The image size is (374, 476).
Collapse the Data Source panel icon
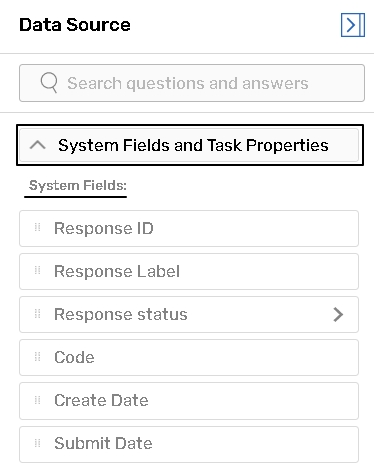tap(353, 25)
